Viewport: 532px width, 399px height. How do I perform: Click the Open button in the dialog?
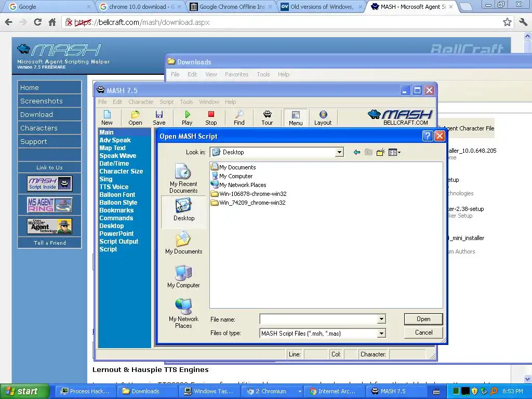(x=423, y=319)
